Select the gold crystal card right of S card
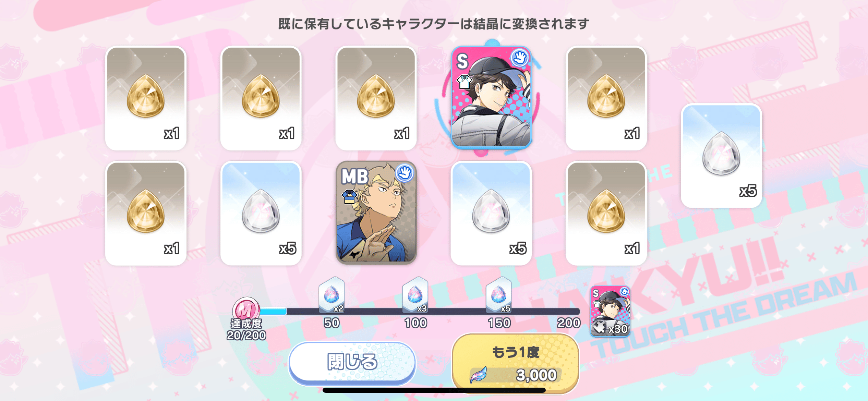 coord(606,98)
